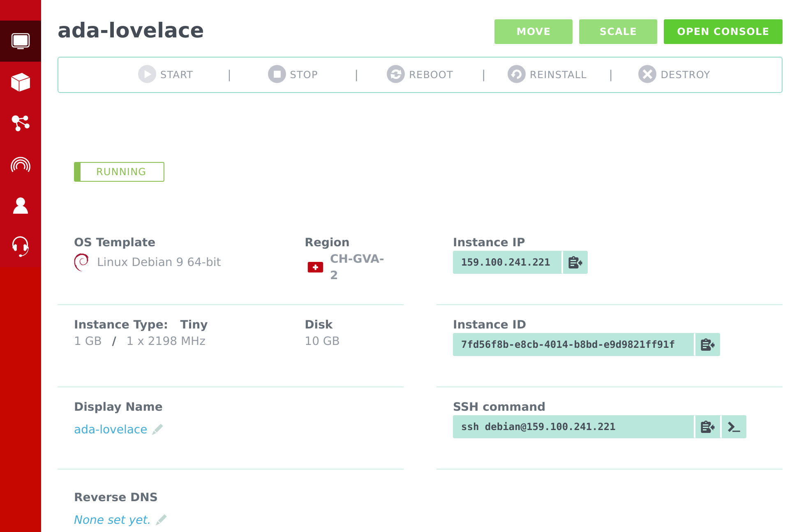The height and width of the screenshot is (532, 799).
Task: Click the Debian logo next to OS Template
Action: (82, 262)
